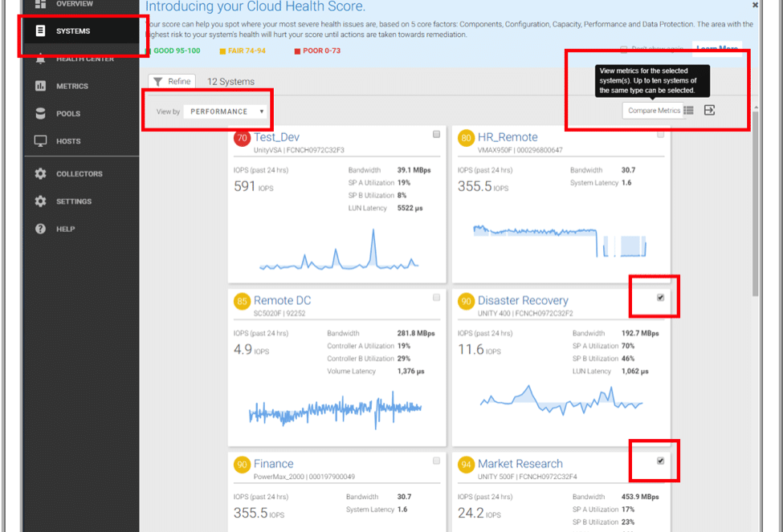
Task: Click the Settings gear icon
Action: 40,201
